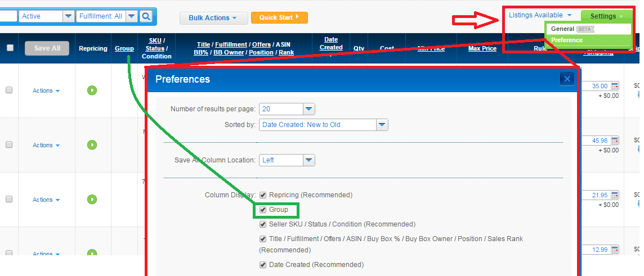Sort by SKU column header link
The width and height of the screenshot is (644, 276).
155,40
